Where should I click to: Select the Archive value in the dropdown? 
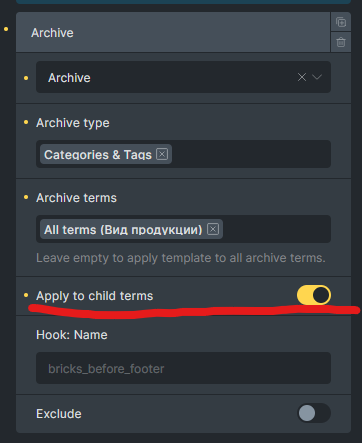pos(69,78)
